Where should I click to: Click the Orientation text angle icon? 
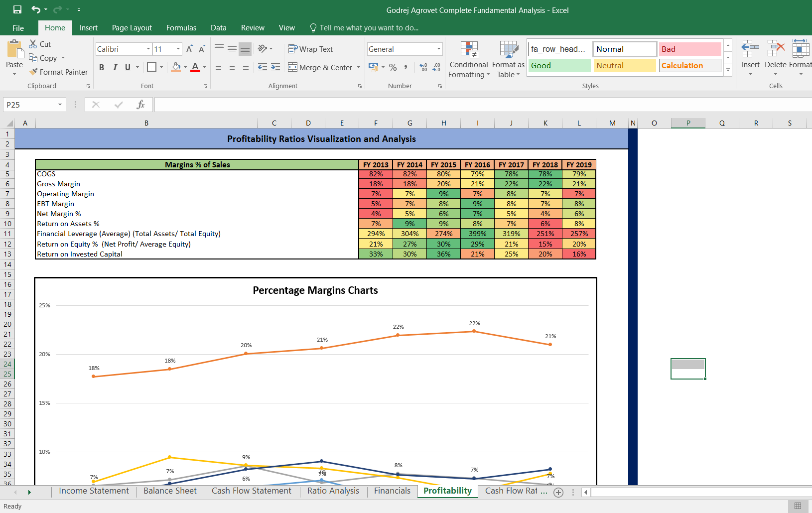pyautogui.click(x=263, y=49)
